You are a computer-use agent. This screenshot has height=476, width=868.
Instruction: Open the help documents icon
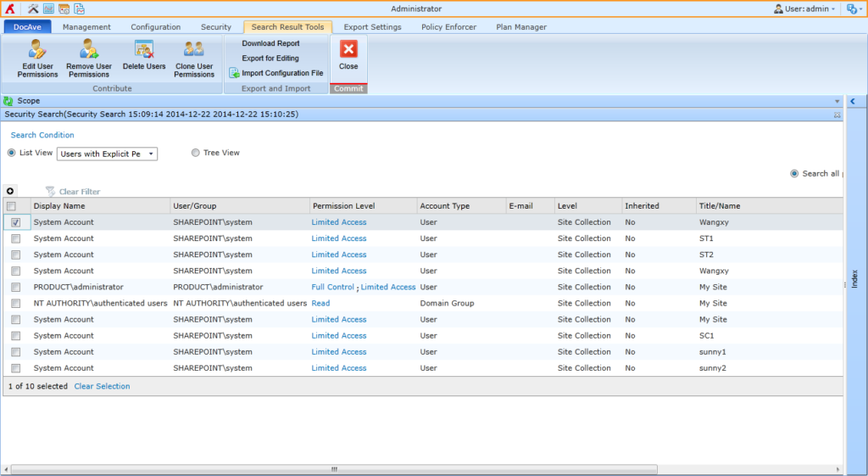[851, 8]
